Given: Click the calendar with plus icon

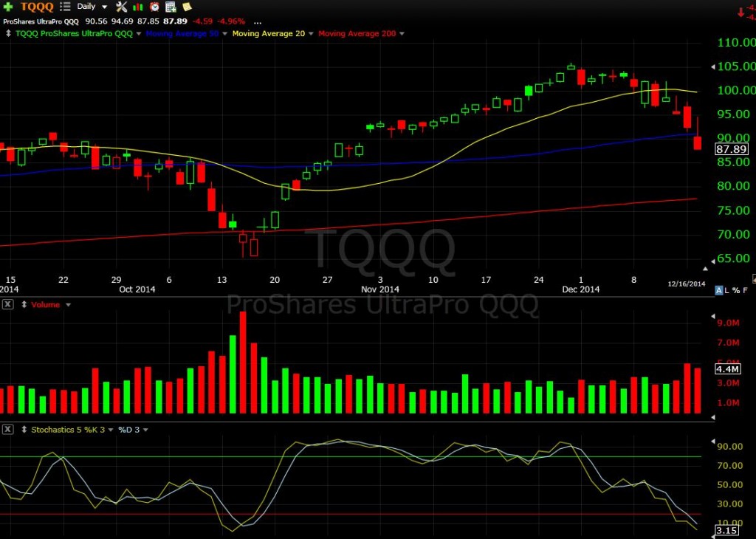Looking at the screenshot, I should click(171, 7).
